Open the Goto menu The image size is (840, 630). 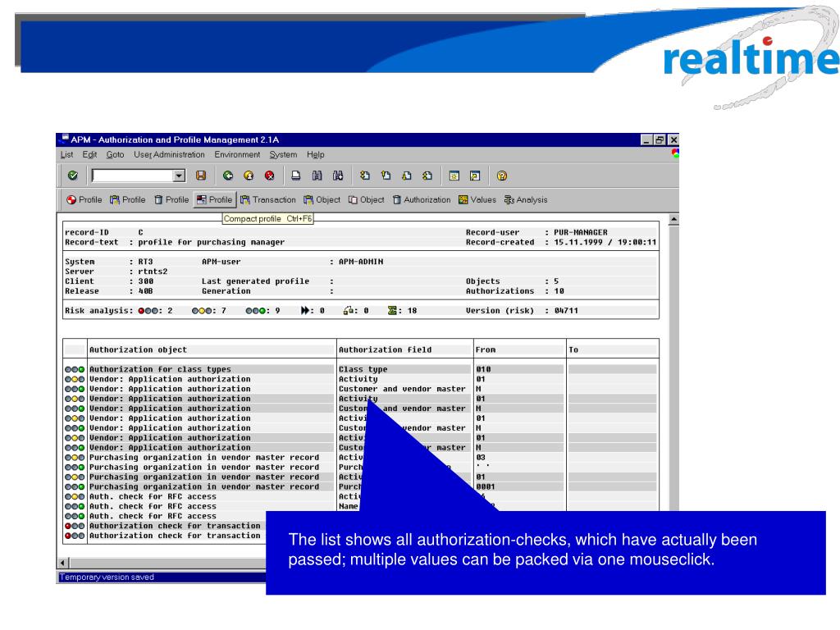[115, 155]
